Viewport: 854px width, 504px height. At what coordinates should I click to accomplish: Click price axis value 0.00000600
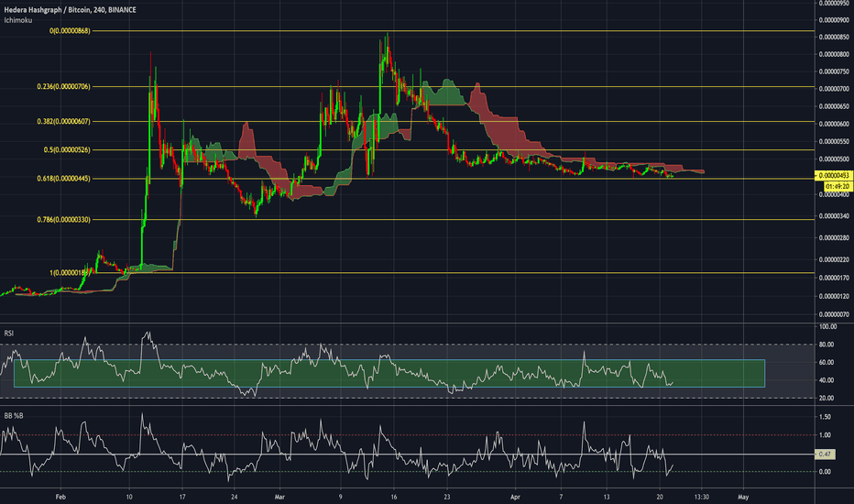[833, 125]
